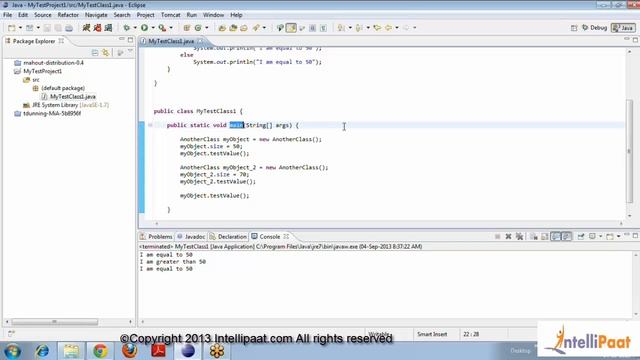Image resolution: width=640 pixels, height=360 pixels.
Task: Click the Print toolbar icon
Action: click(69, 28)
